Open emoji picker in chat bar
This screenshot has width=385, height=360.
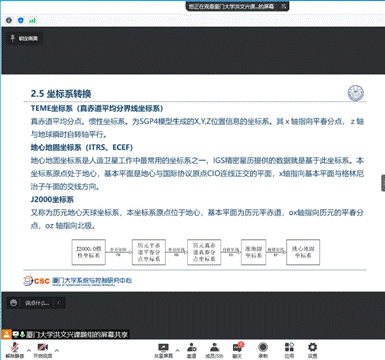(13, 303)
